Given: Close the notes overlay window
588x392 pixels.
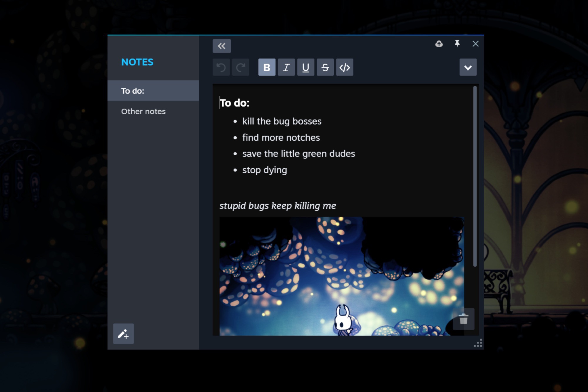Looking at the screenshot, I should pos(475,44).
